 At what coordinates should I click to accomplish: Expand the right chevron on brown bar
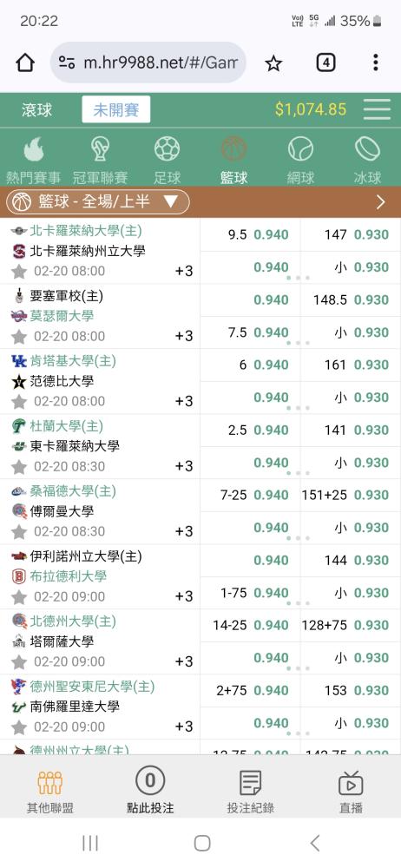[x=380, y=202]
